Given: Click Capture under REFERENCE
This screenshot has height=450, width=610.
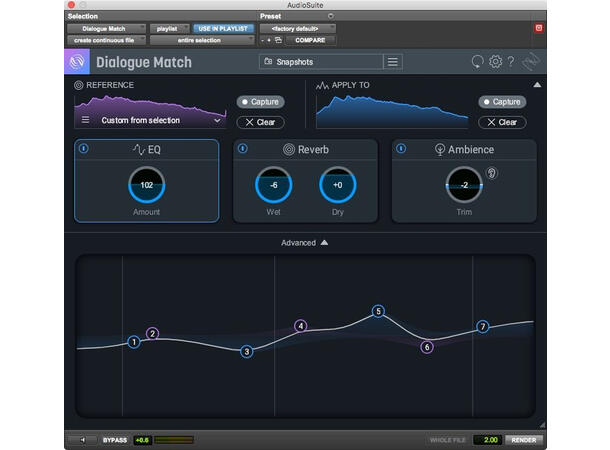Looking at the screenshot, I should click(260, 102).
